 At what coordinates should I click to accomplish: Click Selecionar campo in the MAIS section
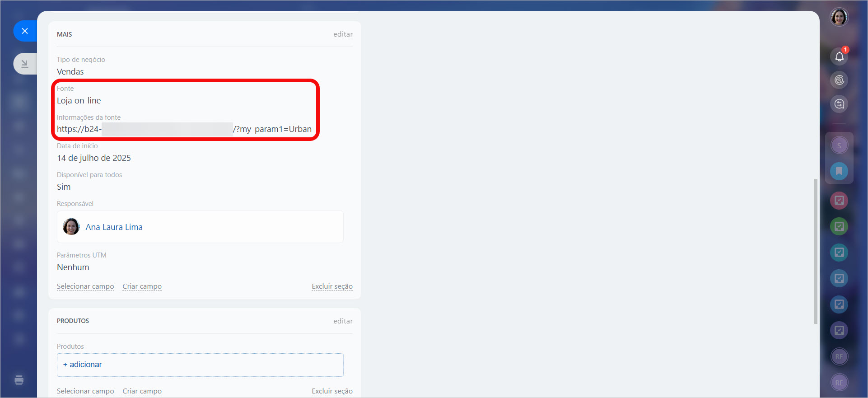(85, 286)
